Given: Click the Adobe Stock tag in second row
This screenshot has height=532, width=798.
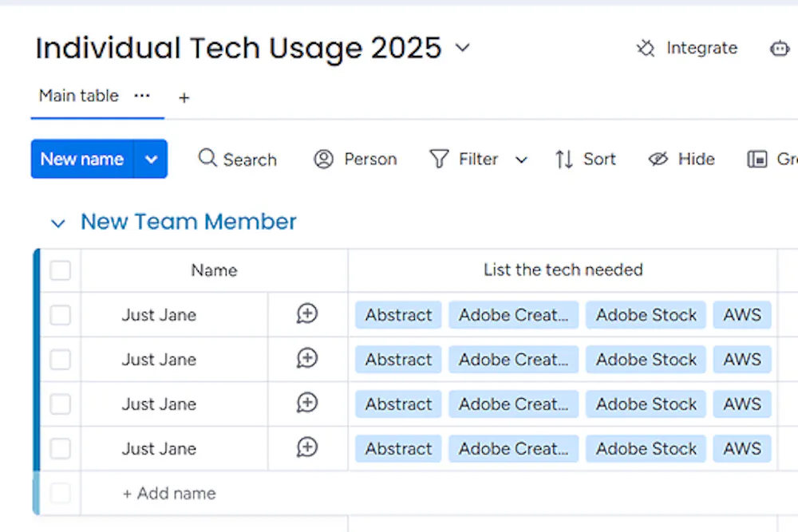Looking at the screenshot, I should point(646,360).
